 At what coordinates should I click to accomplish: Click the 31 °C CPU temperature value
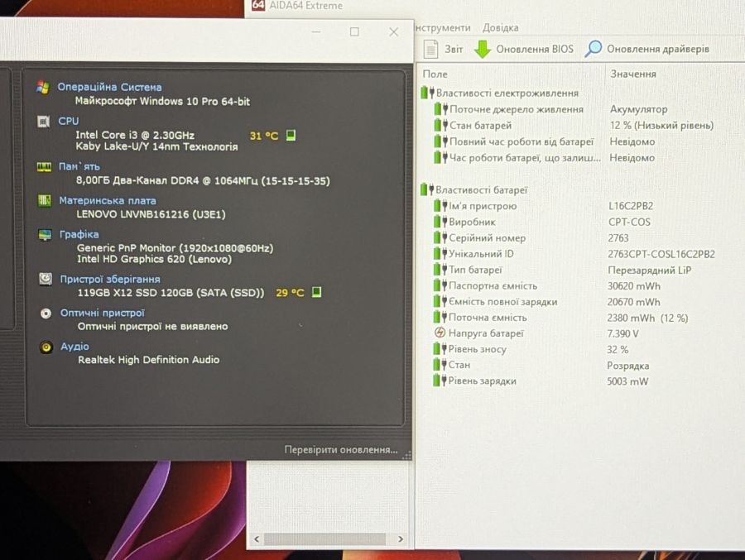coord(264,136)
